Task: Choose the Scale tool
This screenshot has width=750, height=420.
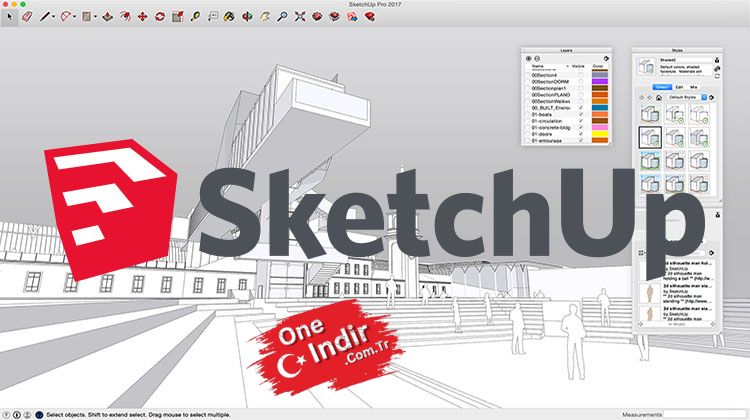Action: tap(177, 17)
